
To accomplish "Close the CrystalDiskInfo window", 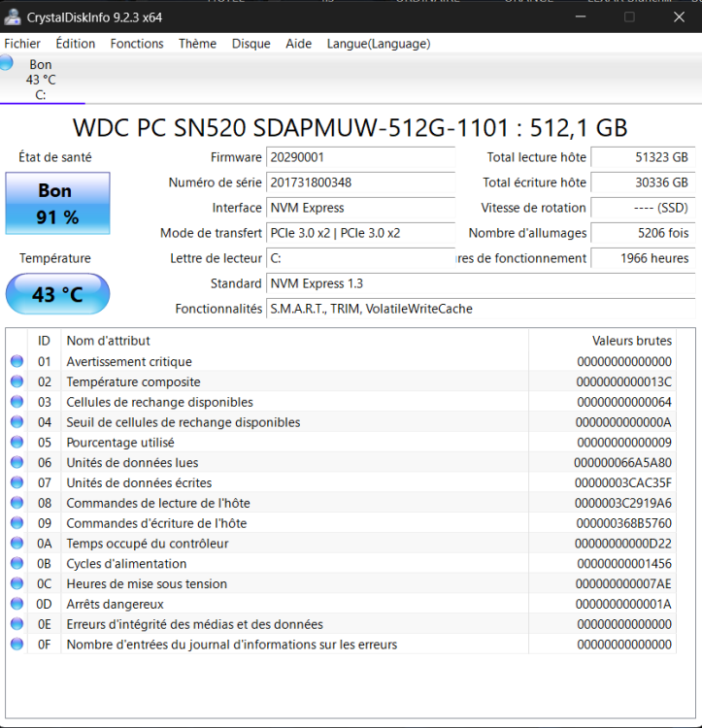I will coord(679,17).
